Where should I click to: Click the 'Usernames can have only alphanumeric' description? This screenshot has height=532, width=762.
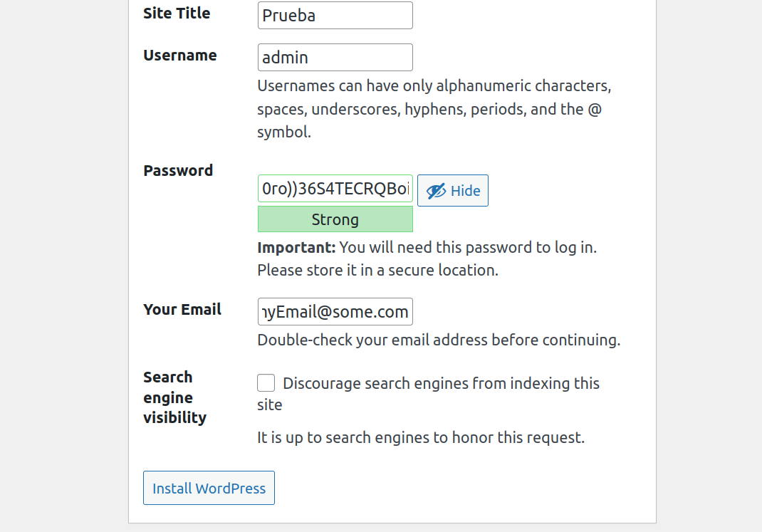(434, 109)
